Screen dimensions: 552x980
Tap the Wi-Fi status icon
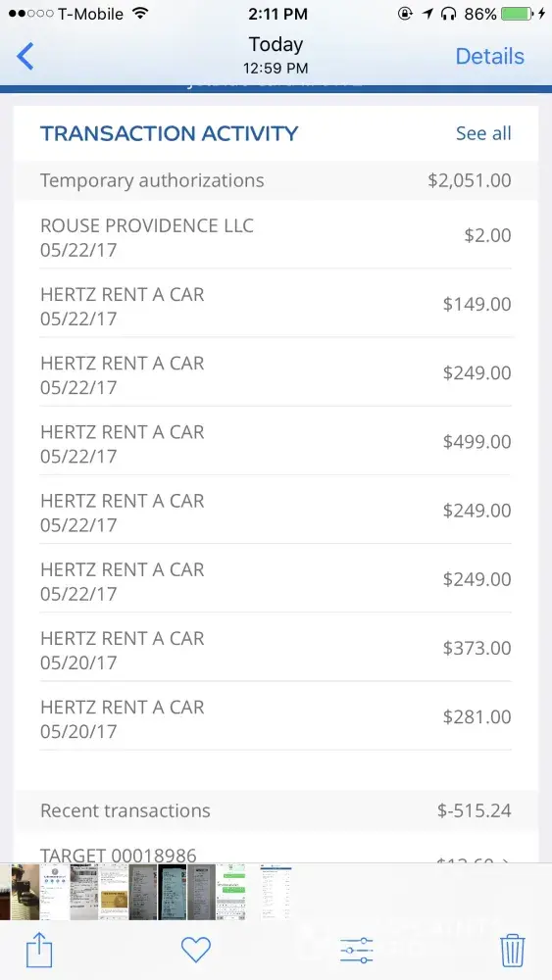(140, 14)
